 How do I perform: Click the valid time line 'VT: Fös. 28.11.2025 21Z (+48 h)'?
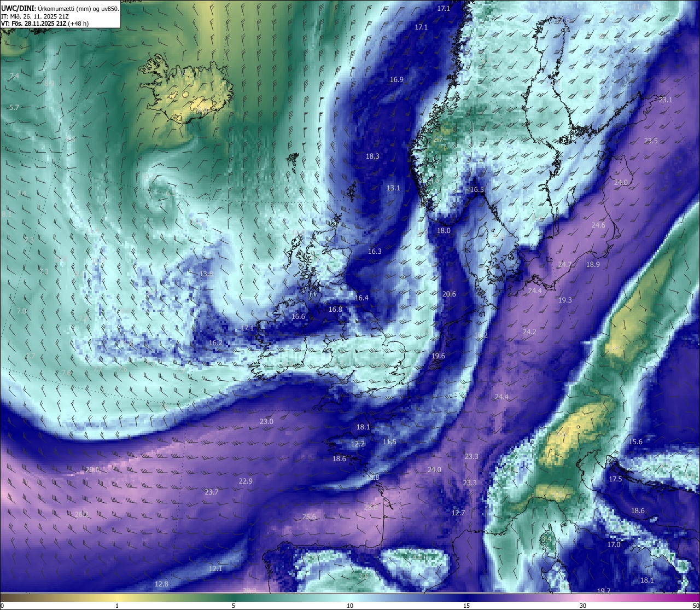pyautogui.click(x=45, y=24)
